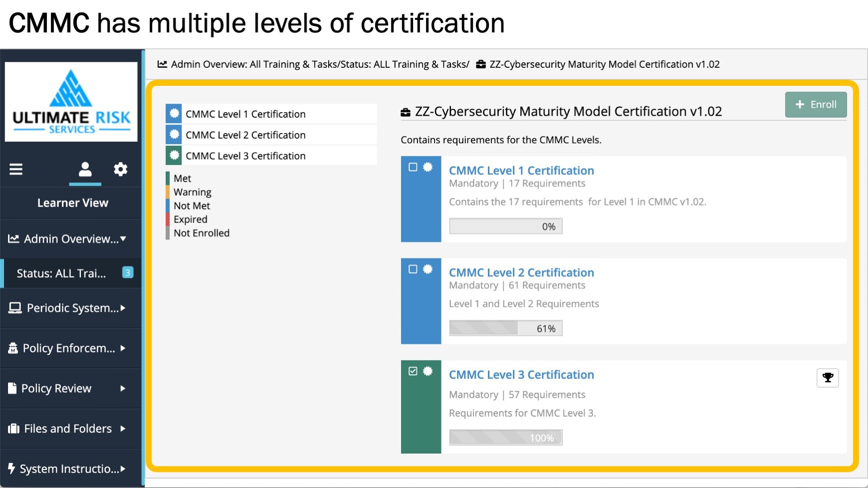Click 'Status: ALL Training & Tasks/' breadcrumb
Screen dimensions: 868x488
click(x=405, y=64)
